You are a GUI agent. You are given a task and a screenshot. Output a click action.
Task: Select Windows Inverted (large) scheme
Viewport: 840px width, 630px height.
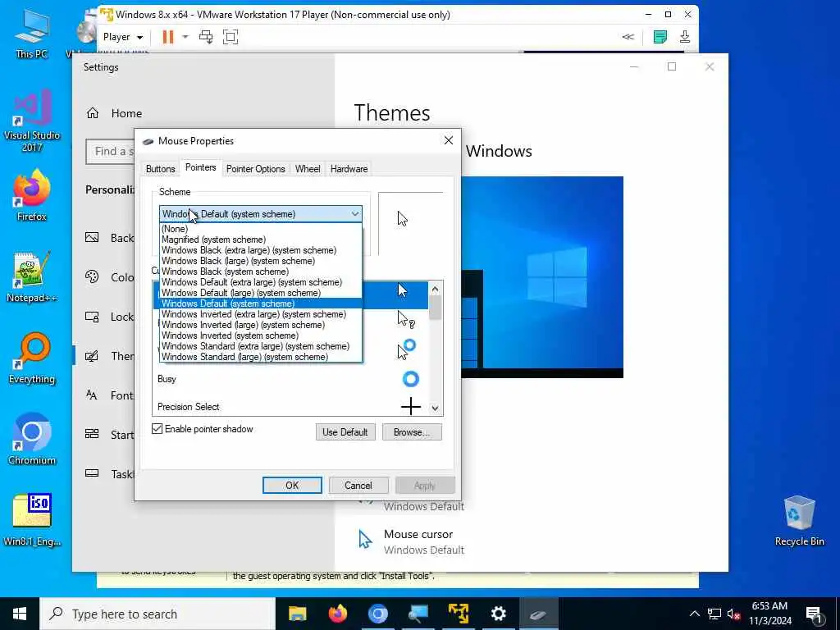coord(261,325)
